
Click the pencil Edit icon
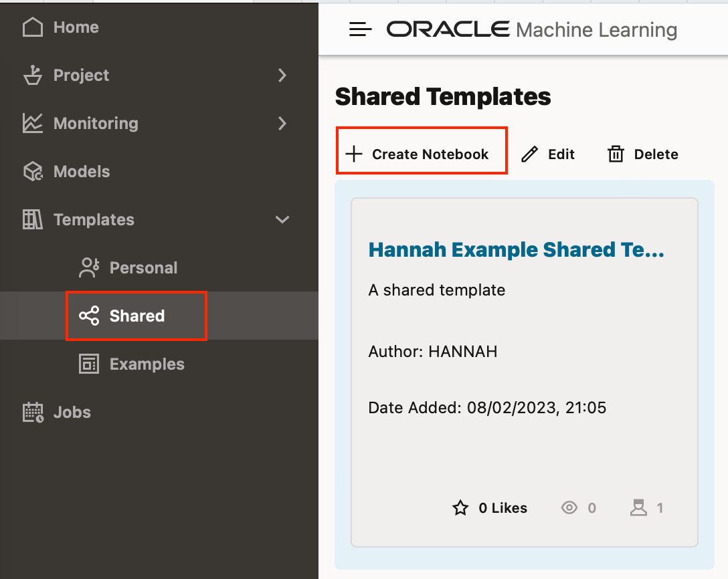point(529,154)
